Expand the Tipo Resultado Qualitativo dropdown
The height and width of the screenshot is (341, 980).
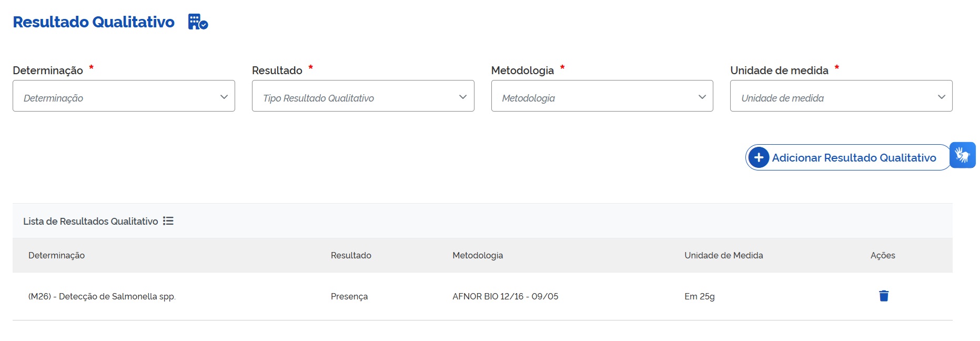363,96
